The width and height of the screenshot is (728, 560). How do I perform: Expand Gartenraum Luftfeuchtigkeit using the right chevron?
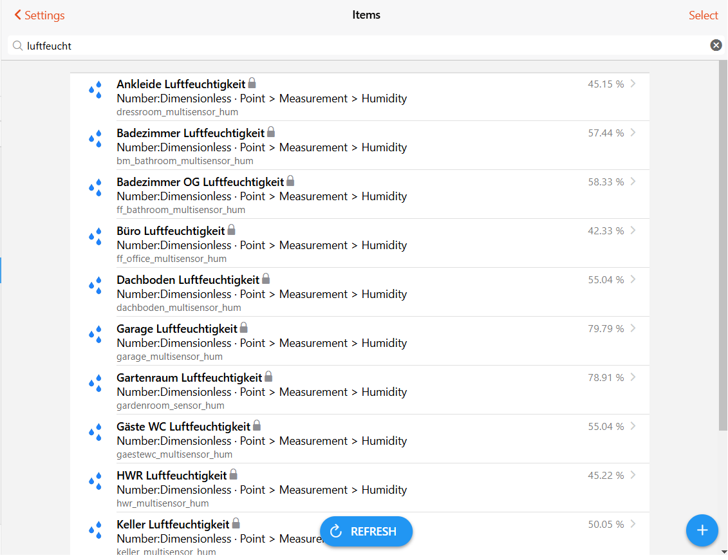633,377
